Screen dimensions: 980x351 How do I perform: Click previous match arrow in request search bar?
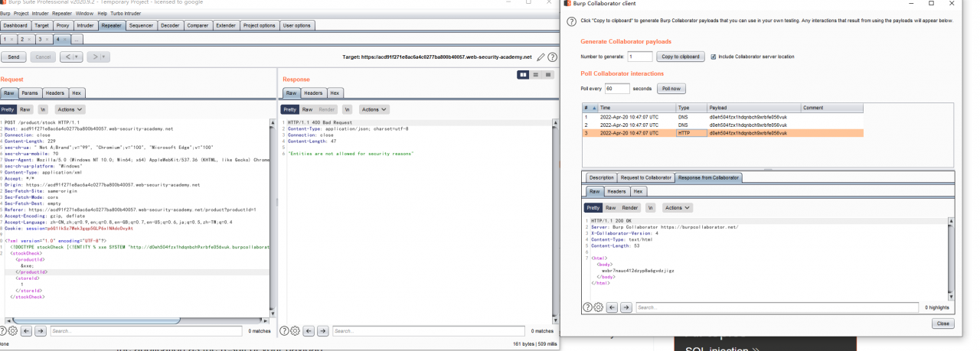(x=26, y=331)
